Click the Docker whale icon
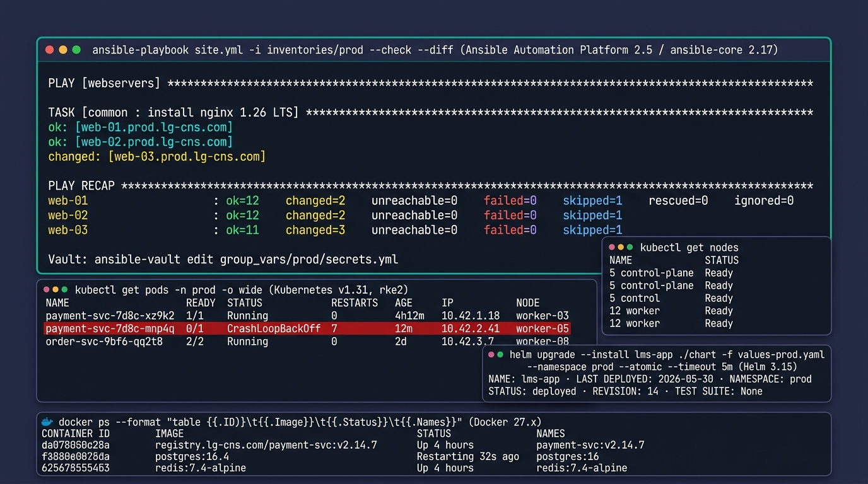868x484 pixels. point(47,422)
